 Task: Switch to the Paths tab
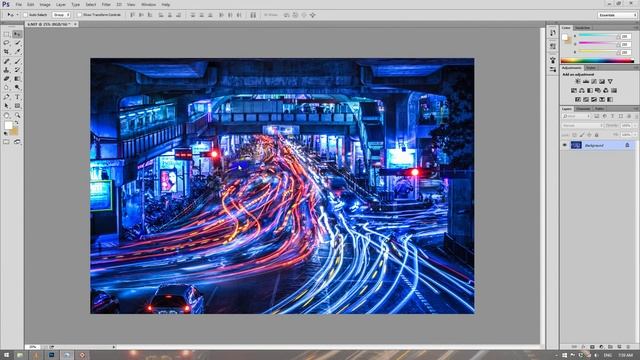coord(599,109)
